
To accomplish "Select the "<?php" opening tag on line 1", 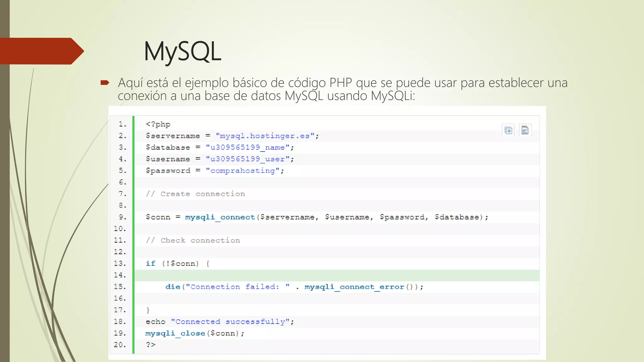I will [158, 124].
